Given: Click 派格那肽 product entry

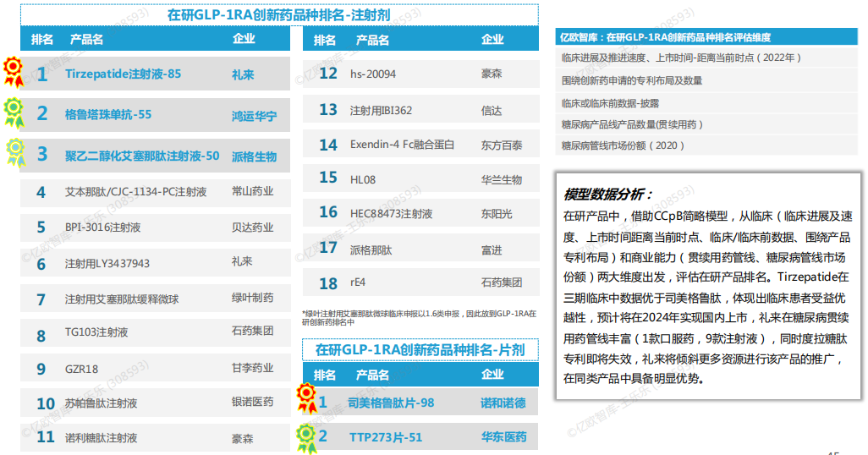Looking at the screenshot, I should tap(371, 250).
